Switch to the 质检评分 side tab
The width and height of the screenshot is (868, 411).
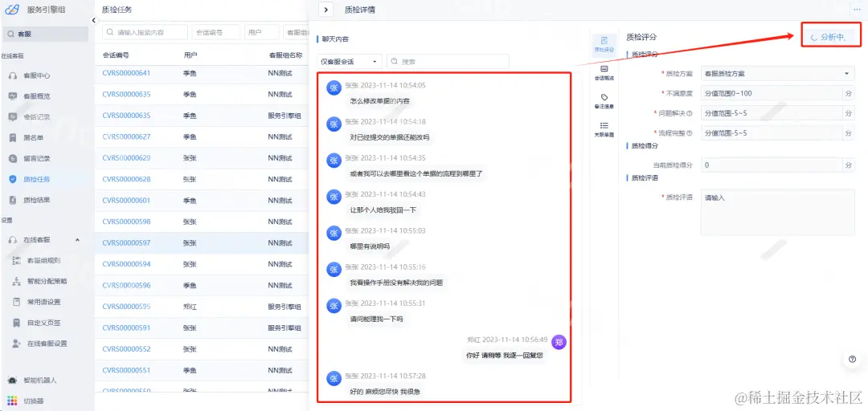click(604, 44)
